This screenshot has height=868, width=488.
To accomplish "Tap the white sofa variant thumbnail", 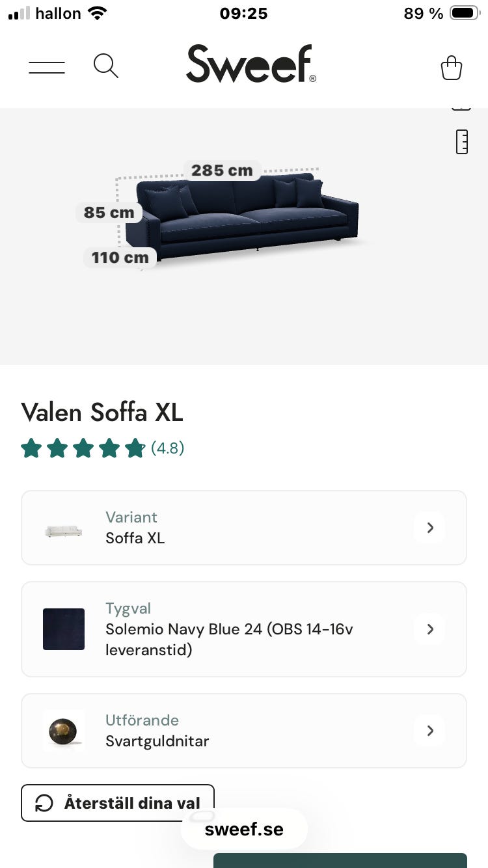I will [64, 531].
